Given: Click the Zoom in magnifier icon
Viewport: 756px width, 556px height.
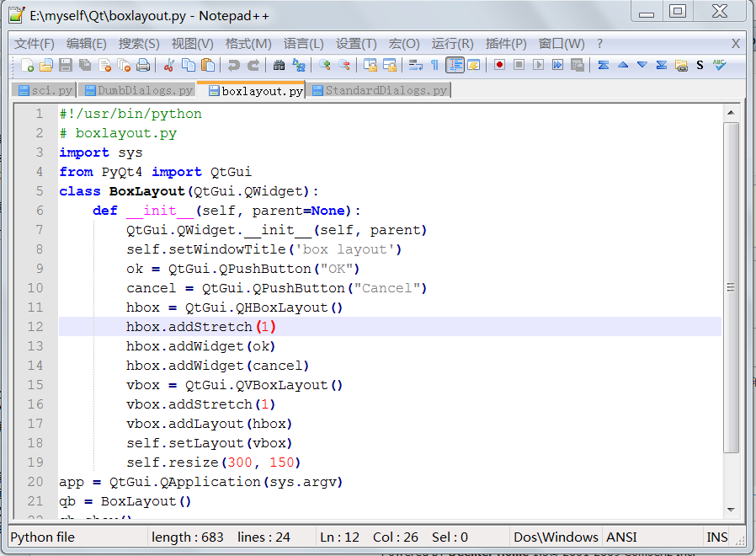Looking at the screenshot, I should (x=325, y=65).
